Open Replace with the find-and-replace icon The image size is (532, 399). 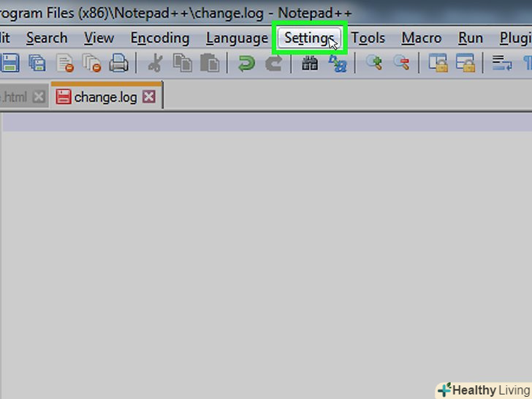[x=338, y=63]
